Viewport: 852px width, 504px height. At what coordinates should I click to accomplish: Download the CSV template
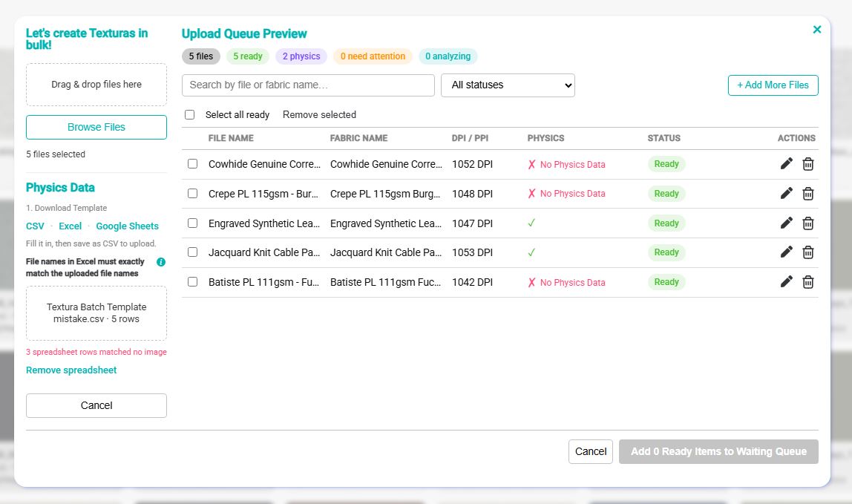(36, 226)
